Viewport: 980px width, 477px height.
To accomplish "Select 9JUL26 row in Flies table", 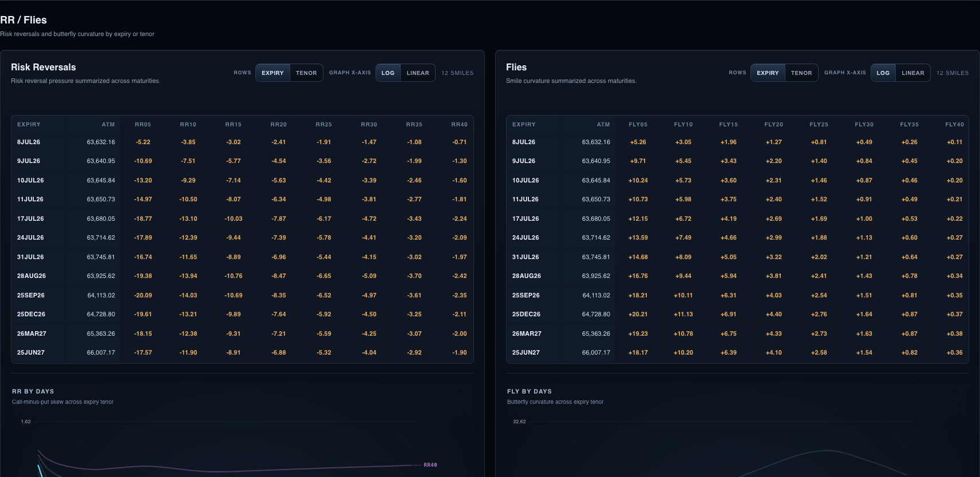I will (737, 161).
